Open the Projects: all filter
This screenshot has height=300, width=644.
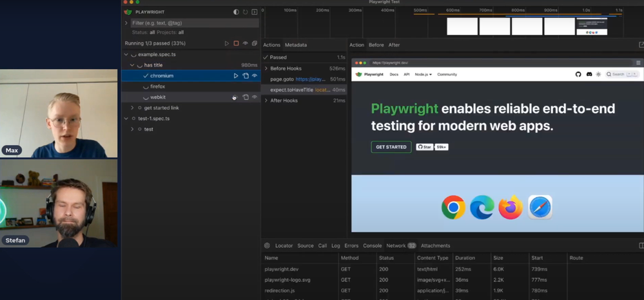[x=170, y=32]
